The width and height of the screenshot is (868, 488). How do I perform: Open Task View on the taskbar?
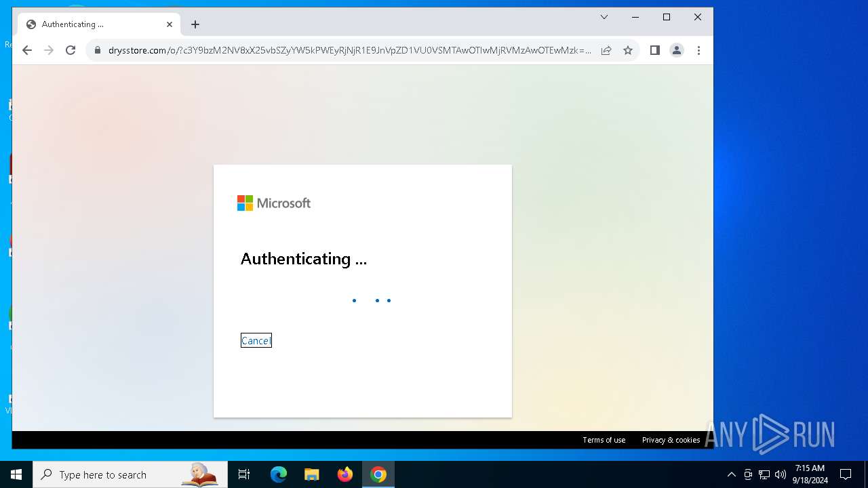[x=244, y=474]
